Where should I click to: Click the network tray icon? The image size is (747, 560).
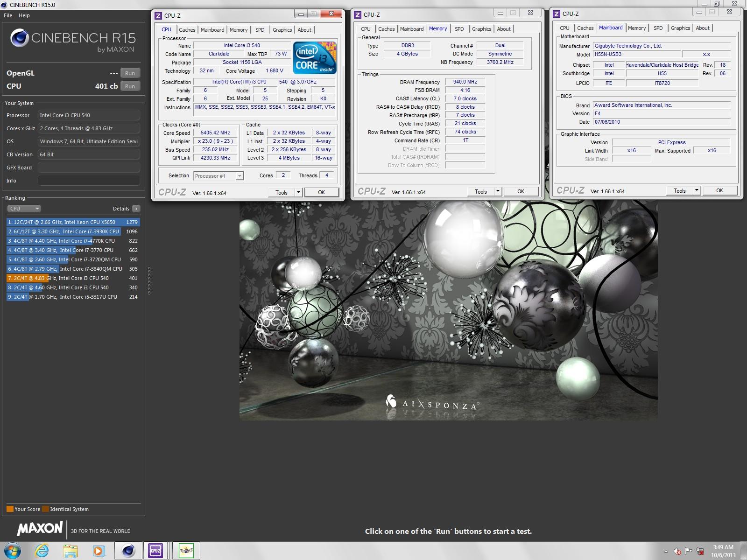click(x=700, y=552)
